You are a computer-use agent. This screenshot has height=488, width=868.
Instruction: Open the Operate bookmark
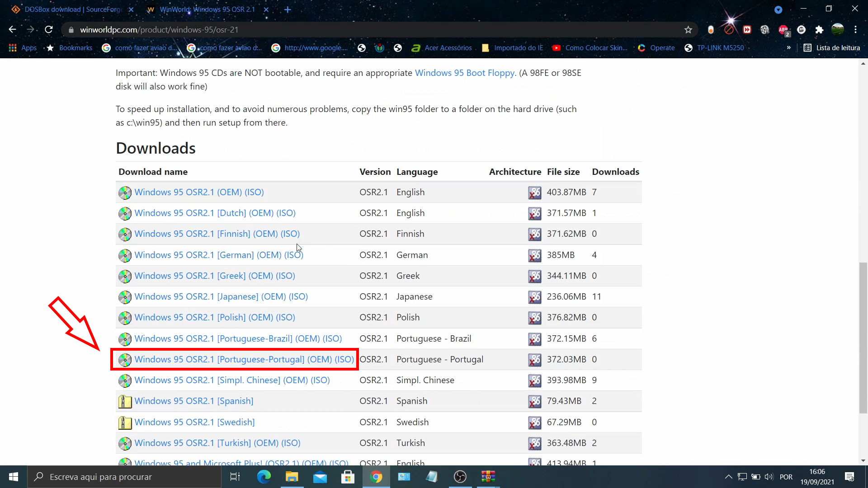656,48
